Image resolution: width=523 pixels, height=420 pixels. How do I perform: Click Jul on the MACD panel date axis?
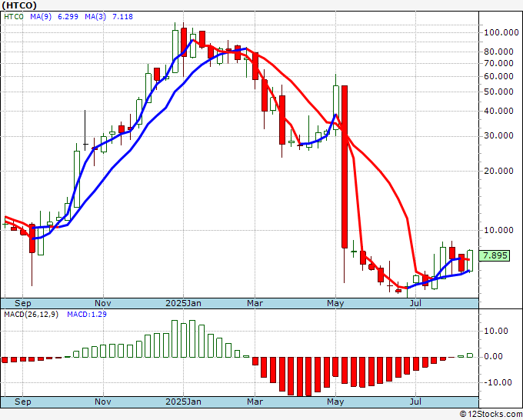click(415, 402)
